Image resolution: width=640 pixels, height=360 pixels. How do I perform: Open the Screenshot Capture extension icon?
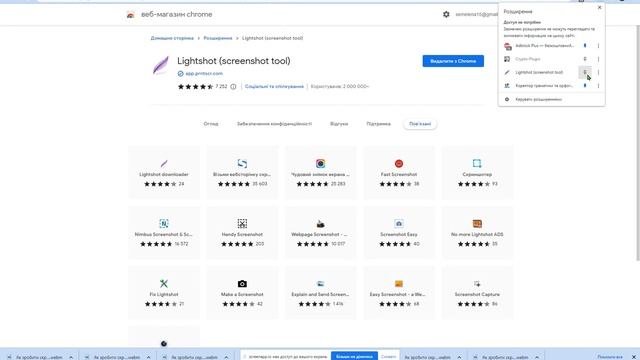click(x=477, y=283)
